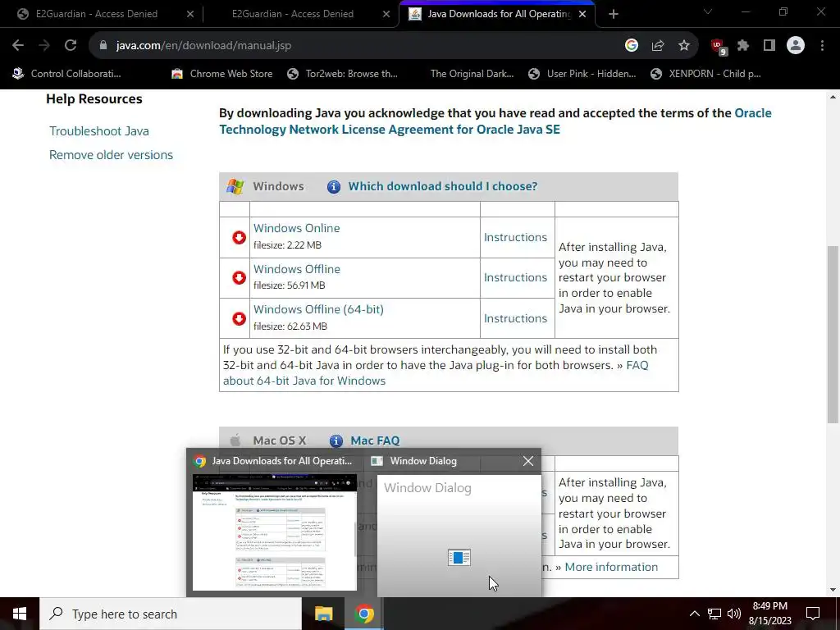840x630 pixels.
Task: Open the Chrome Web Store bookmark
Action: click(221, 74)
